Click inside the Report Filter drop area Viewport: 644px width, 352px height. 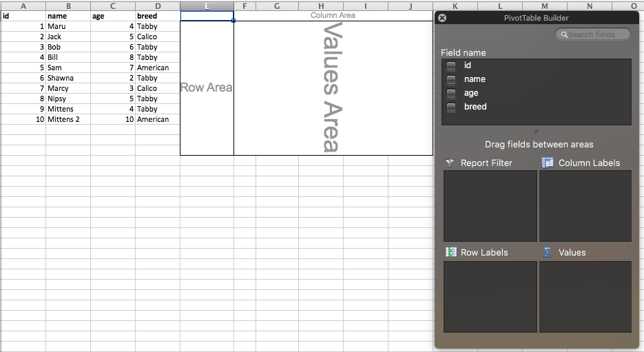coord(490,206)
